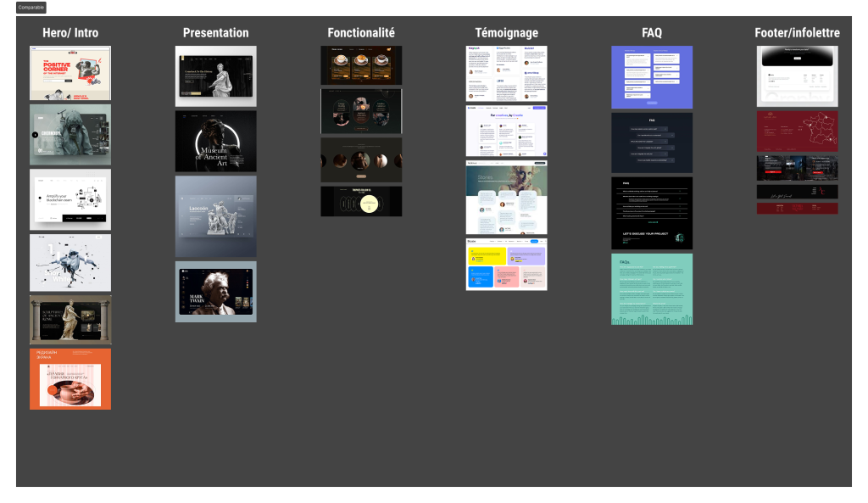Select the dark red map footer thumbnail

coord(797,131)
